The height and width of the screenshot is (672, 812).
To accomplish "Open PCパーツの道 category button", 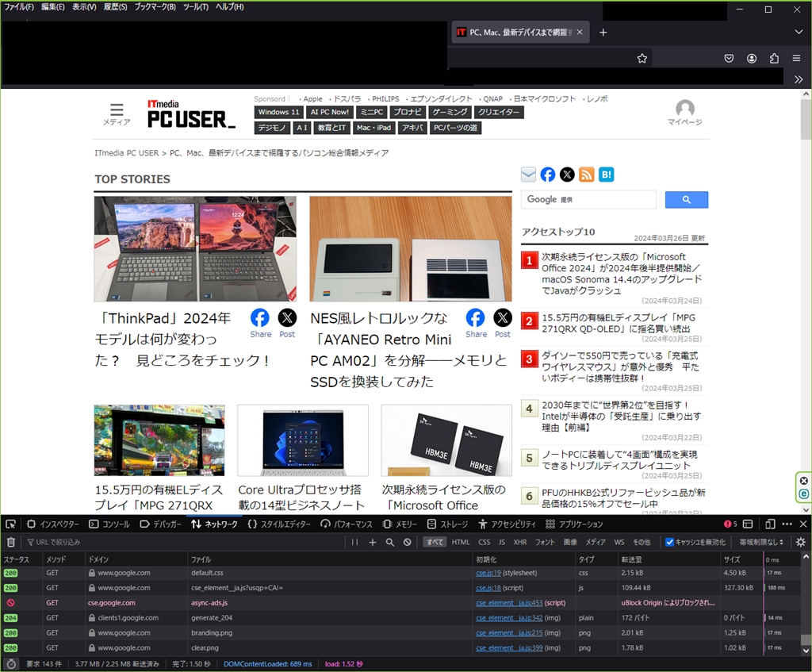I will point(455,128).
